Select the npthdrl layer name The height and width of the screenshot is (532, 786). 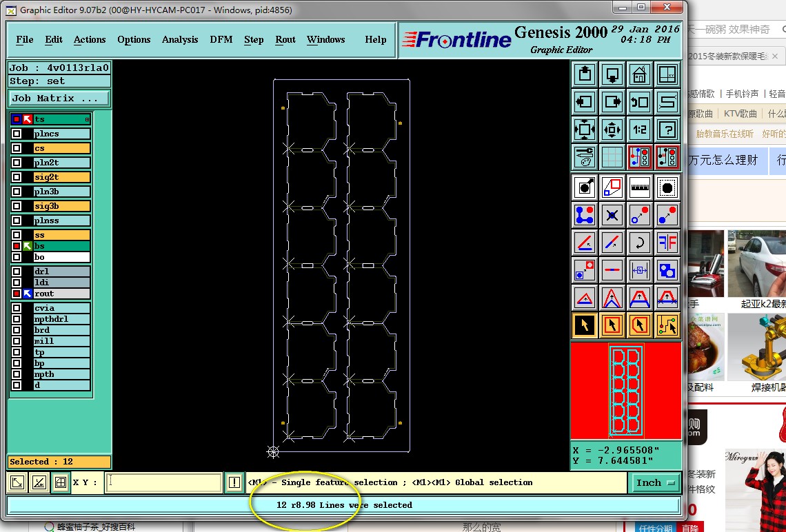point(61,319)
